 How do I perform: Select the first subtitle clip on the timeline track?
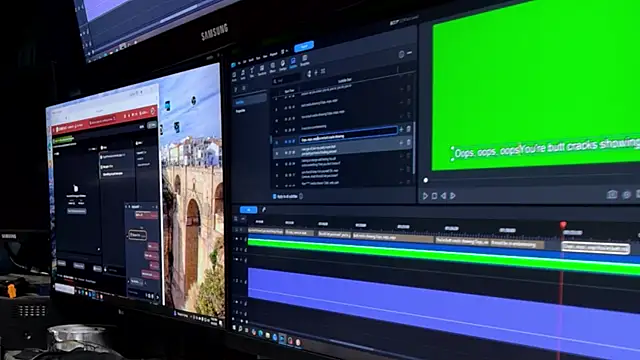(x=265, y=231)
